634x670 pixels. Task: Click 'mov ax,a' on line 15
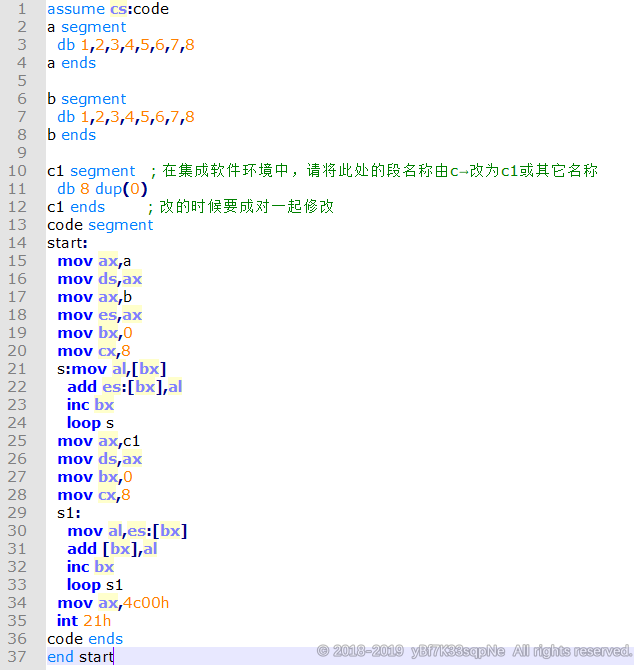point(94,261)
